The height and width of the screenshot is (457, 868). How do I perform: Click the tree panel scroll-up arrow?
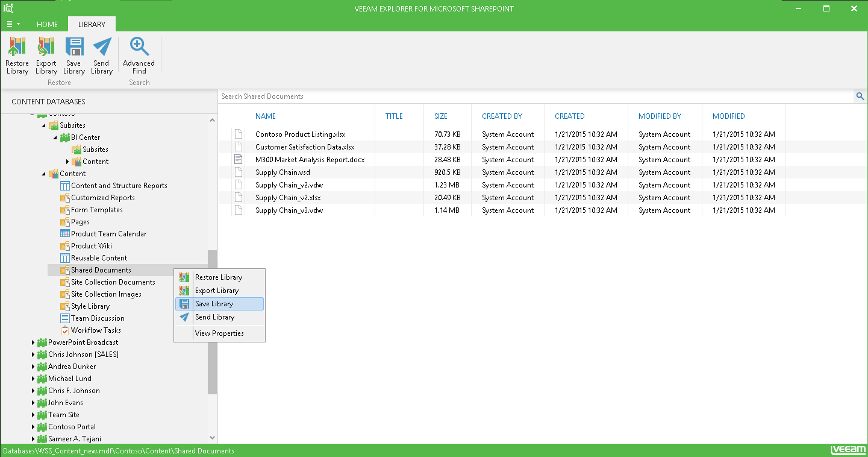212,120
